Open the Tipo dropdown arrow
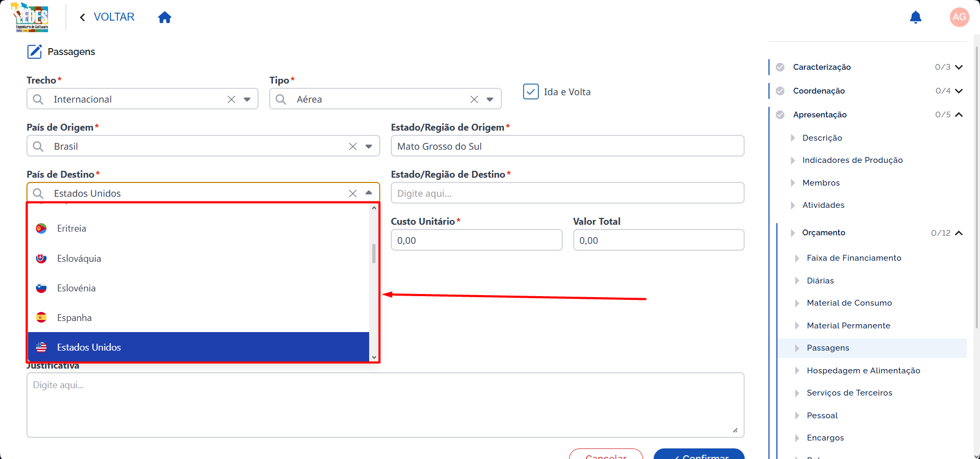 [x=490, y=99]
